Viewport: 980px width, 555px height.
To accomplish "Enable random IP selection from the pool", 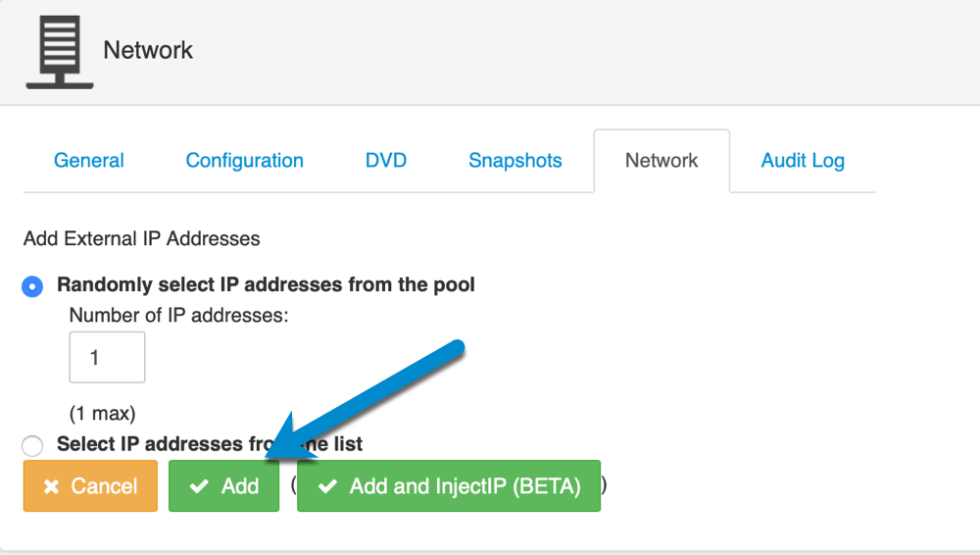I will coord(32,286).
